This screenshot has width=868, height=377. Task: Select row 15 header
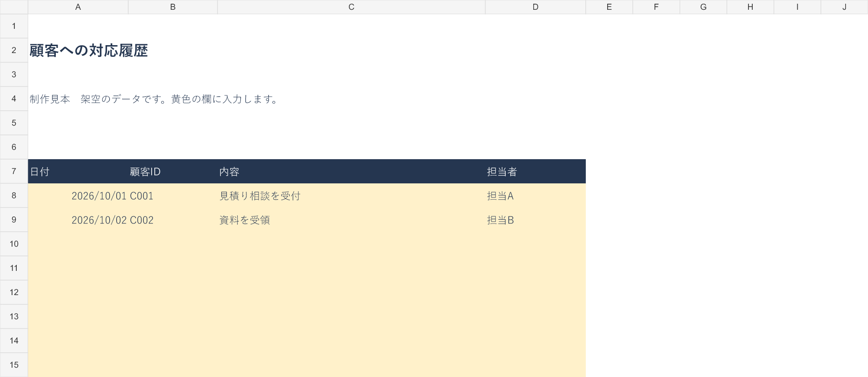pos(14,365)
